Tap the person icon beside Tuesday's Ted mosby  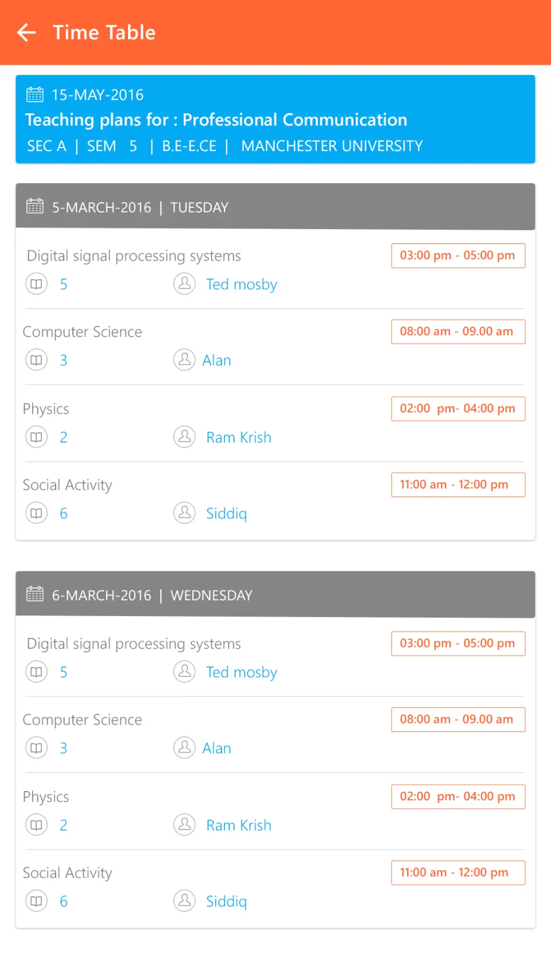[x=184, y=284]
